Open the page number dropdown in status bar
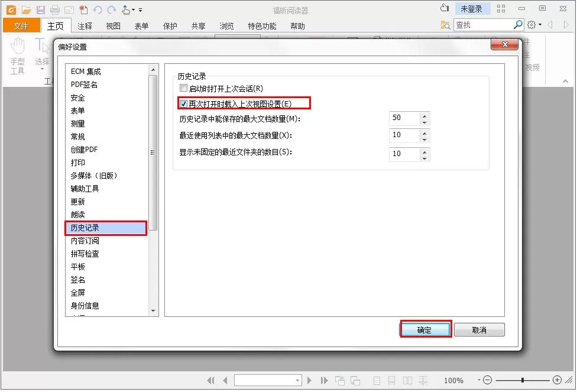Image resolution: width=577 pixels, height=392 pixels. point(297,380)
